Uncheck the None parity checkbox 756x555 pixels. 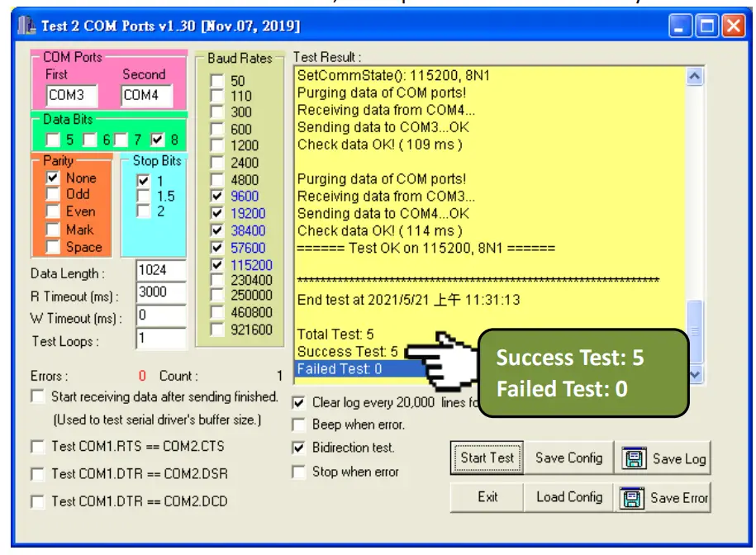tap(53, 178)
